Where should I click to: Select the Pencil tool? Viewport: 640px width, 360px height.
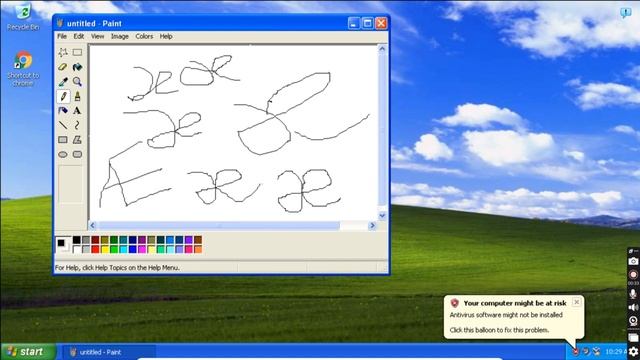click(x=63, y=96)
